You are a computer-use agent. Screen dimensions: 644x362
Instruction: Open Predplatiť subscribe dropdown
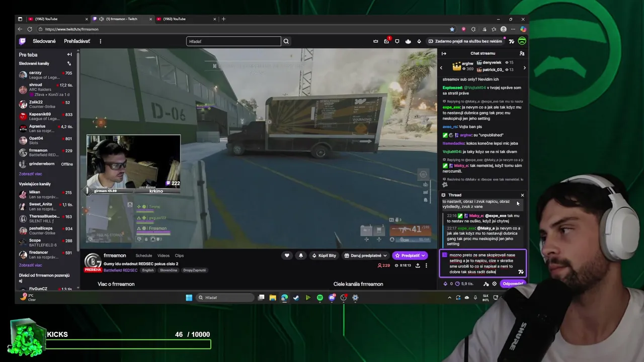click(410, 255)
